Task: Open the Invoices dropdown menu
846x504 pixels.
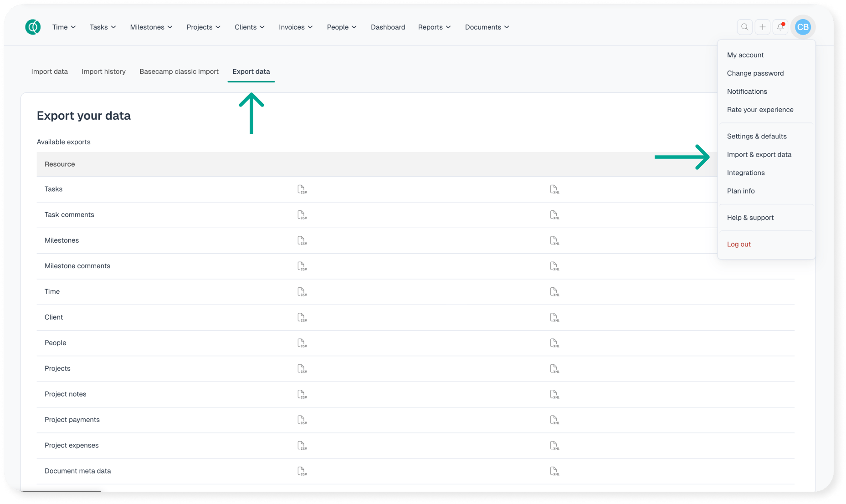Action: coord(296,27)
